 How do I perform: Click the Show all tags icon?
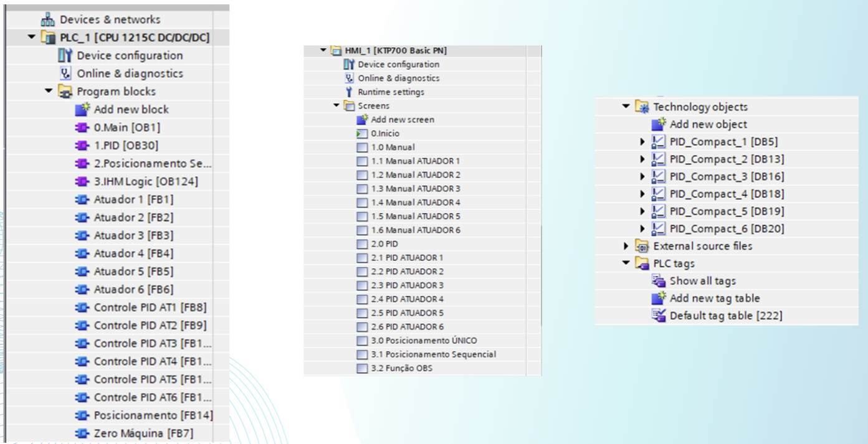pyautogui.click(x=659, y=281)
